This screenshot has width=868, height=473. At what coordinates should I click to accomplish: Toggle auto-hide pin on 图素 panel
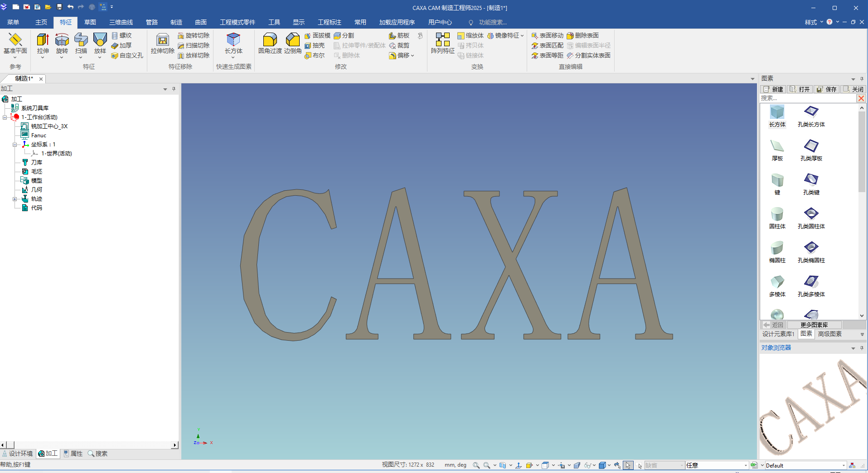tap(862, 79)
